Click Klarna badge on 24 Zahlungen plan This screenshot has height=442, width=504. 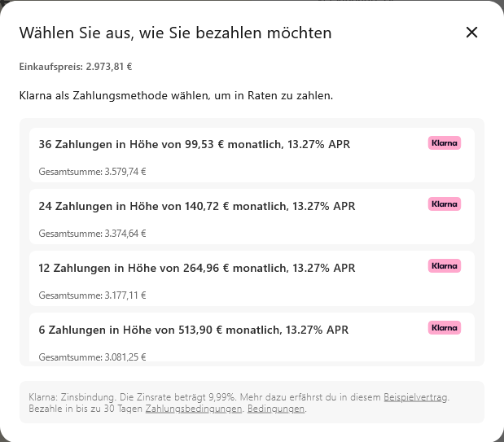click(445, 204)
